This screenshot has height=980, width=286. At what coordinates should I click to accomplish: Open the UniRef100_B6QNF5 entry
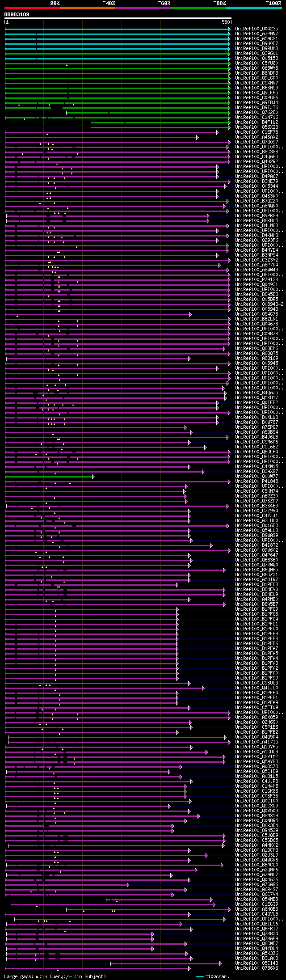[x=257, y=570]
